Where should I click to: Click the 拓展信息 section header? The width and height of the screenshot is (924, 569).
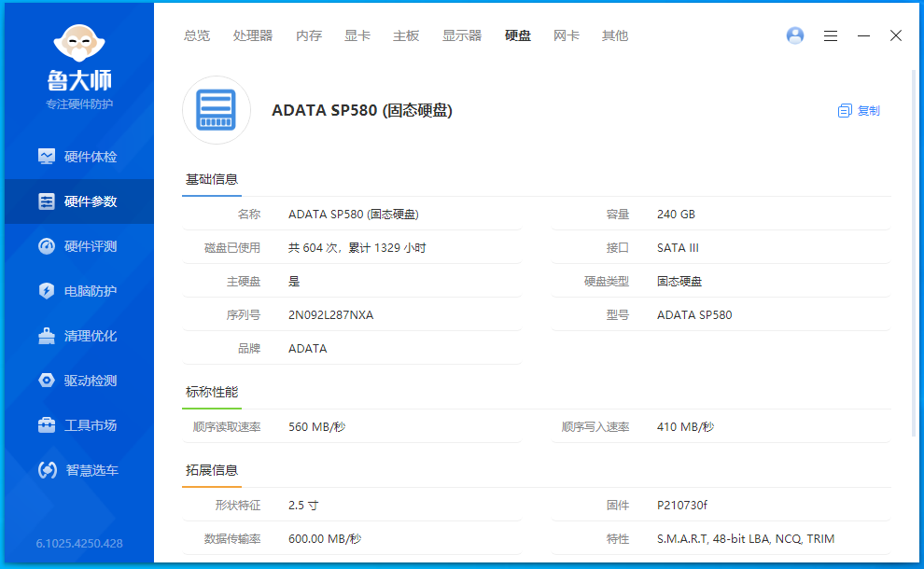(212, 471)
